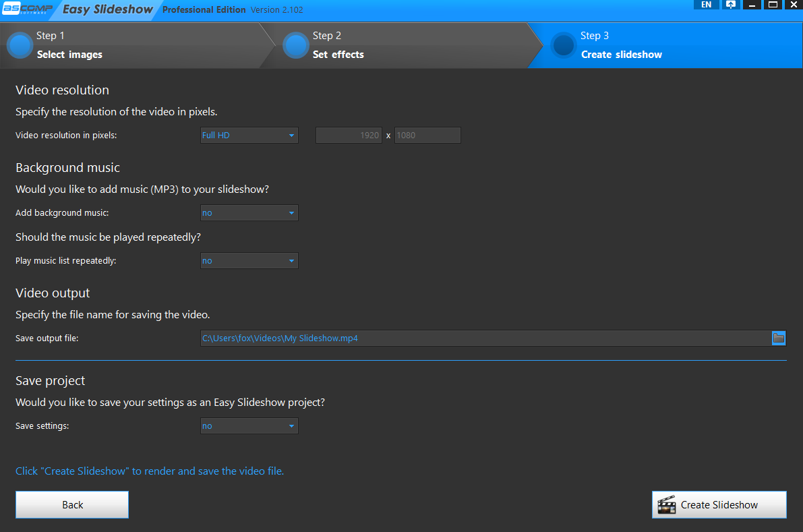803x532 pixels.
Task: Open the Play music list repeatedly dropdown
Action: (x=249, y=261)
